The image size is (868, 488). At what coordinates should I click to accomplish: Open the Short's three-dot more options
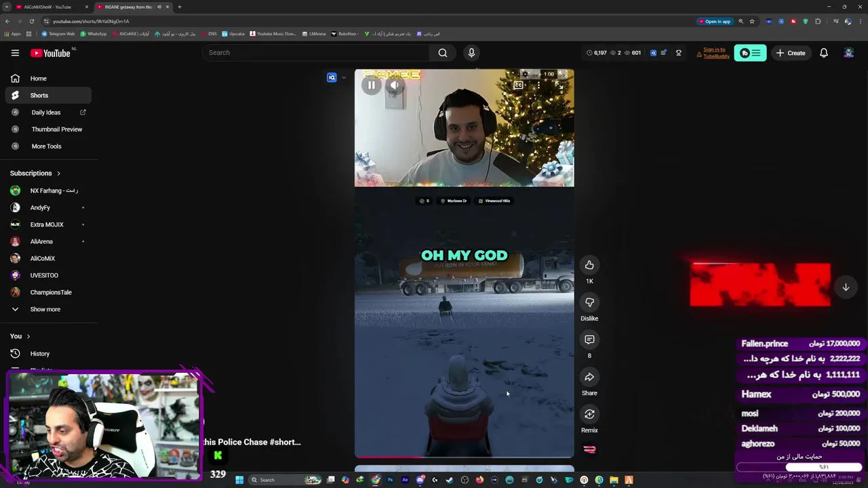point(538,85)
